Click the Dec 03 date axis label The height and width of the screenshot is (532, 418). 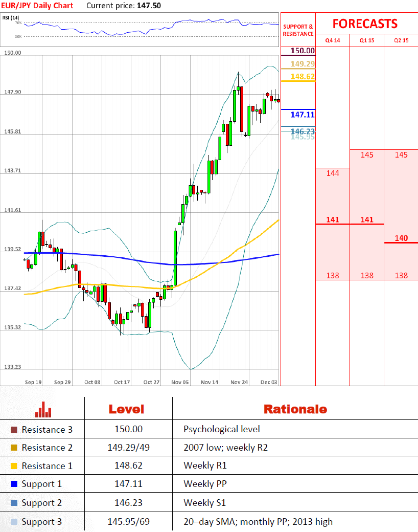(269, 382)
